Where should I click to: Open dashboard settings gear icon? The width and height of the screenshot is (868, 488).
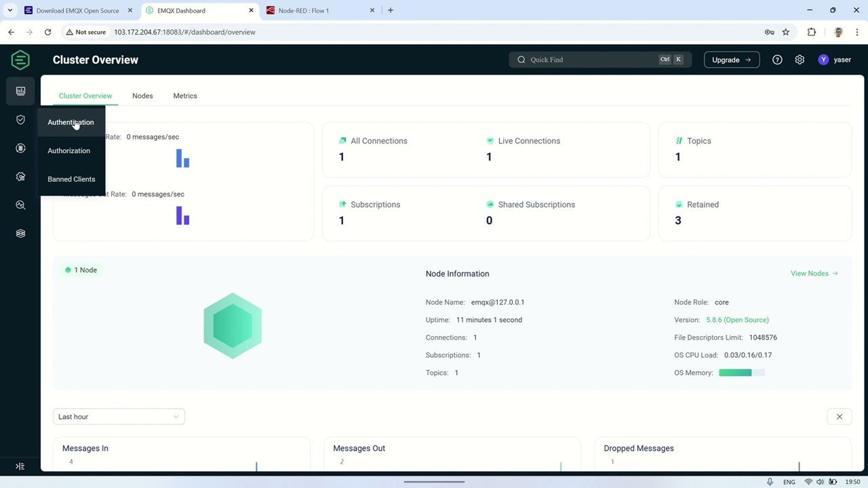(800, 60)
